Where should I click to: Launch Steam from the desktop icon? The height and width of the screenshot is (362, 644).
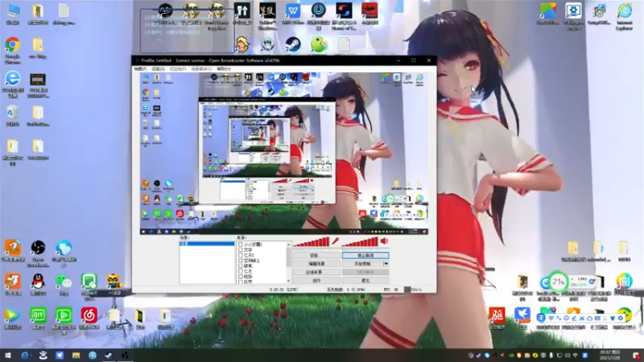click(x=293, y=44)
